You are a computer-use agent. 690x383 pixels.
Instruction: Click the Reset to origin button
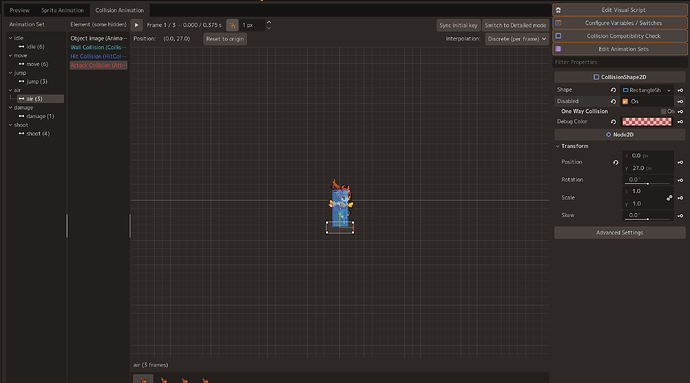(225, 39)
